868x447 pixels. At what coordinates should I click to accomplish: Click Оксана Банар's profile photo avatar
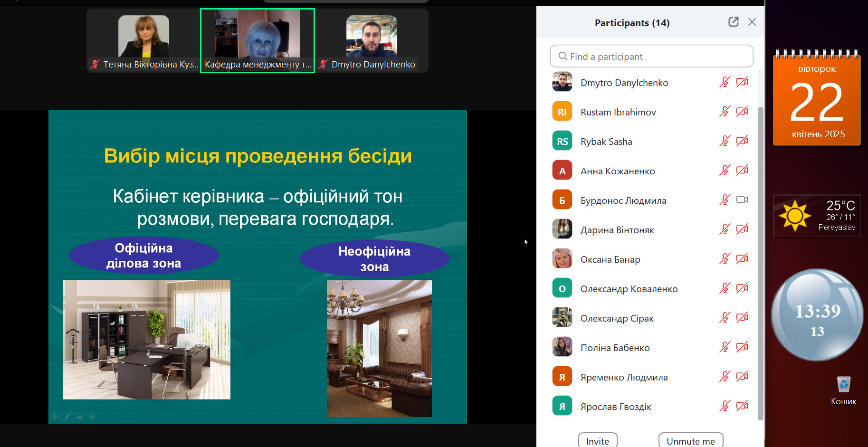[x=562, y=258]
